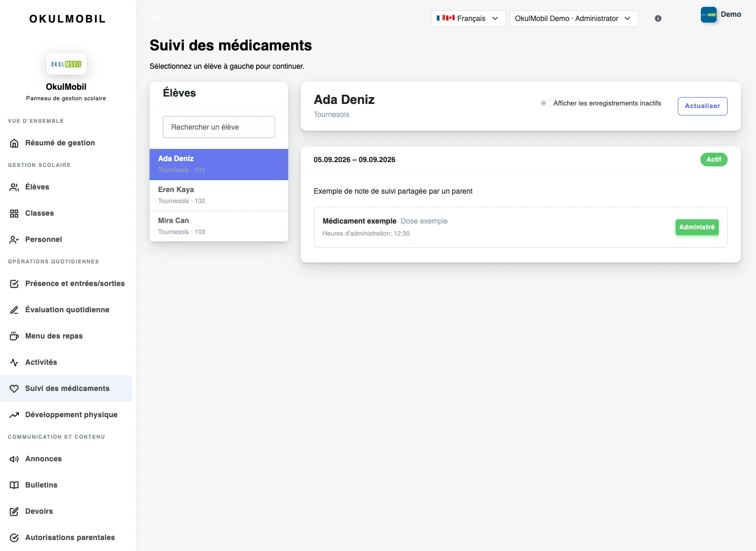Click the heart icon for Suivi des médicaments
The image size is (756, 551).
(14, 389)
